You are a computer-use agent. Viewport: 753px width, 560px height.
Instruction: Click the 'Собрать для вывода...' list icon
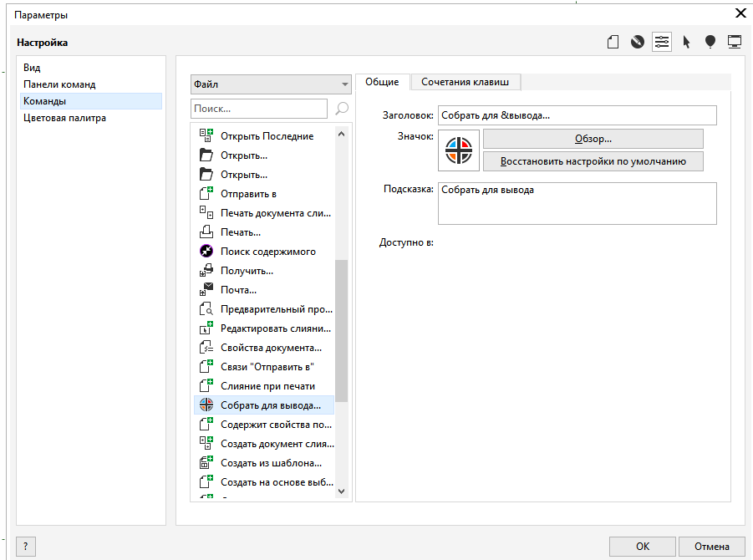pos(206,405)
